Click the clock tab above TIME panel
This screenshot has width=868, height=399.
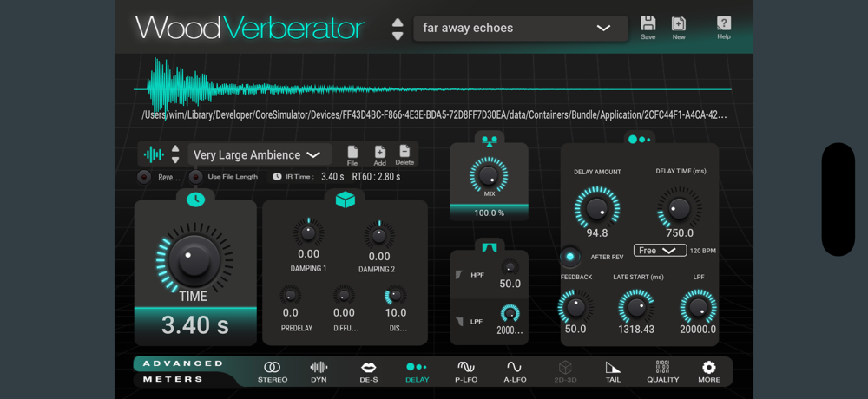(194, 199)
